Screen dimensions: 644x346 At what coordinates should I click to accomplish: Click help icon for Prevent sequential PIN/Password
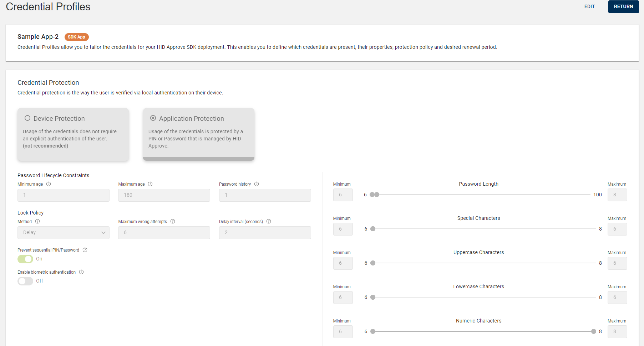85,250
